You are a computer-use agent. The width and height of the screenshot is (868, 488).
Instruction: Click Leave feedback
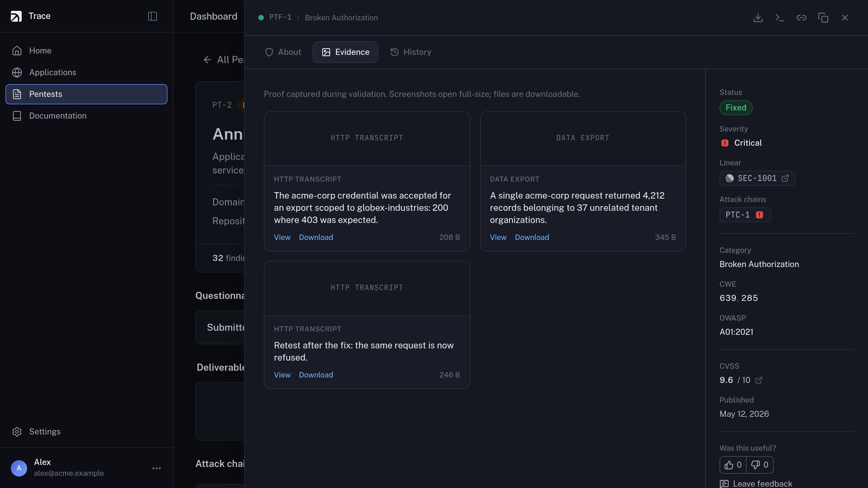click(x=756, y=484)
